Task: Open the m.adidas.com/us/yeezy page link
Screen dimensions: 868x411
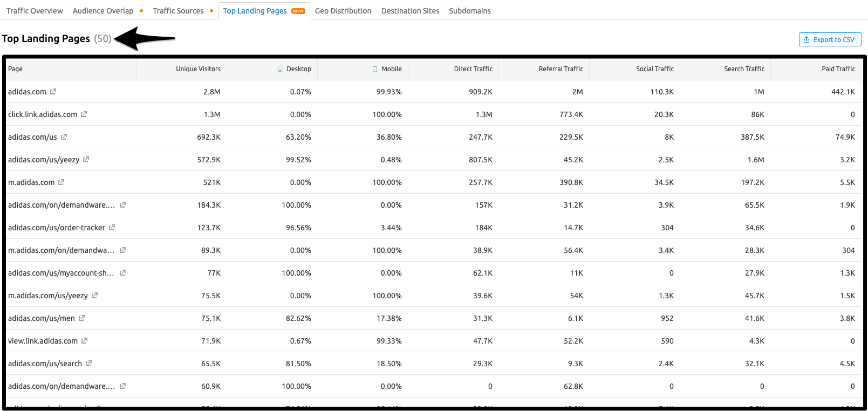Action: point(48,296)
